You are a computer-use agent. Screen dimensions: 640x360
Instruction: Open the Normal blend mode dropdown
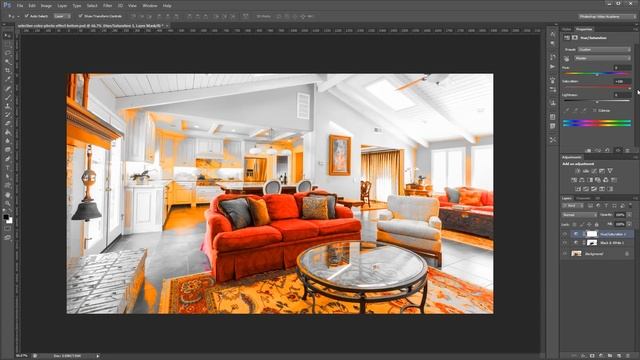(580, 215)
